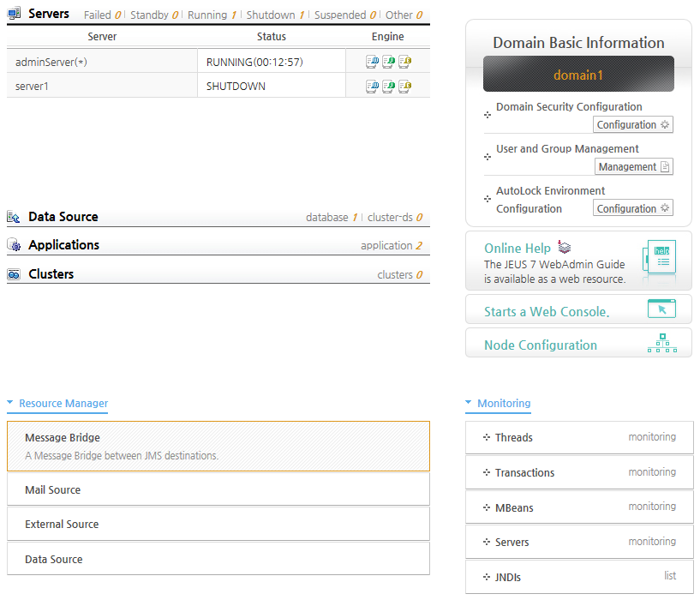The width and height of the screenshot is (700, 600).
Task: Open the Clusters section heading
Action: coord(51,274)
